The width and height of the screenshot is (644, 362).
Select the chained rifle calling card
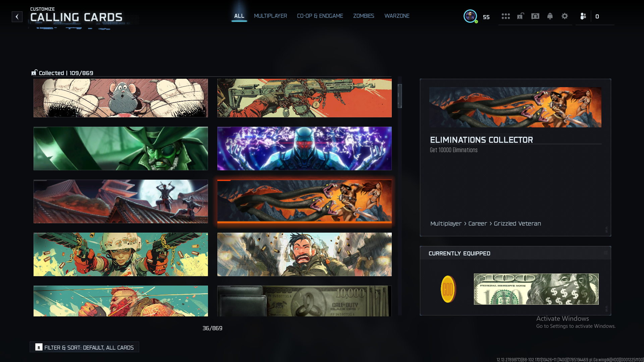pyautogui.click(x=305, y=98)
